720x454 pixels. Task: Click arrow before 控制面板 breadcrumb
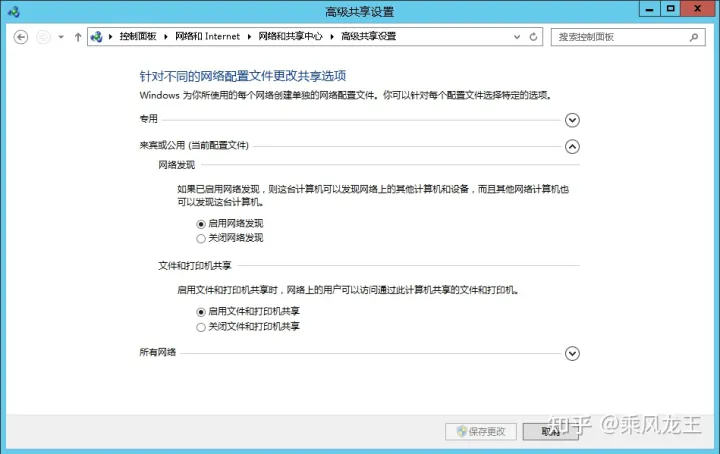111,37
